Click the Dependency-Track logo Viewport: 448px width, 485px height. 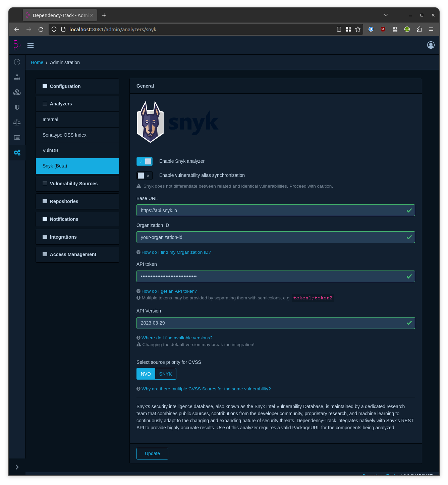coord(17,45)
